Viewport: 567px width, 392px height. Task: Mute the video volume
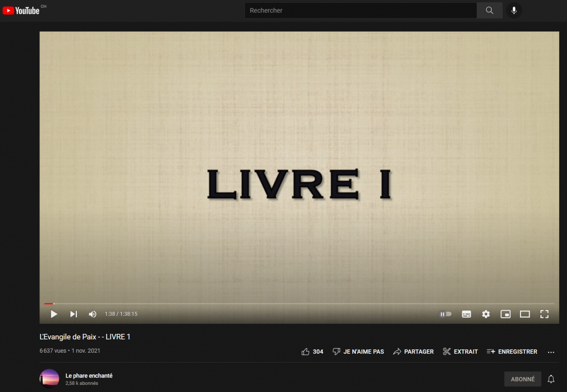[92, 314]
